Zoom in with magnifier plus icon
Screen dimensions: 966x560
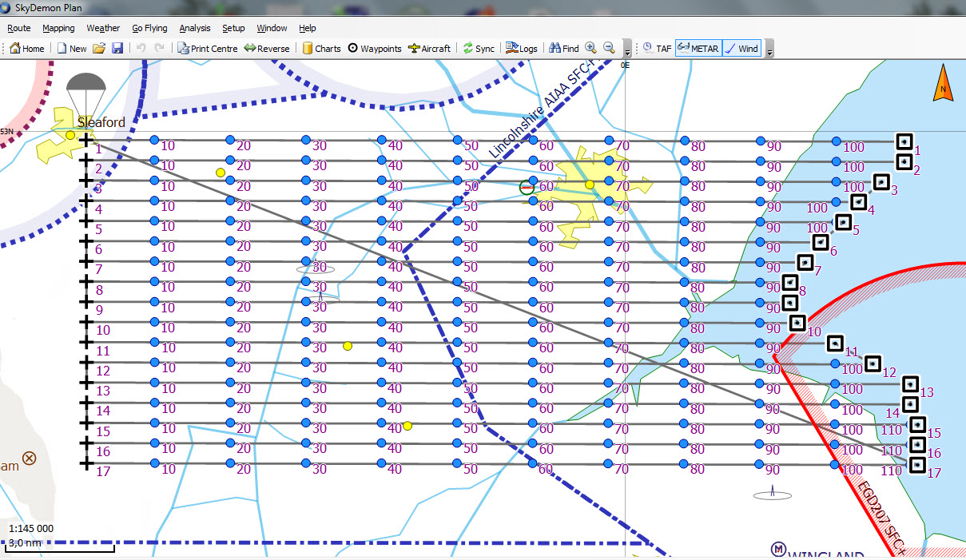tap(591, 48)
